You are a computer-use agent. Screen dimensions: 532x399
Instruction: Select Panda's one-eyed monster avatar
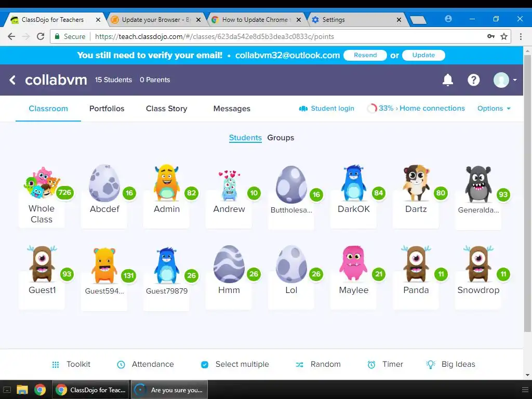pos(416,264)
